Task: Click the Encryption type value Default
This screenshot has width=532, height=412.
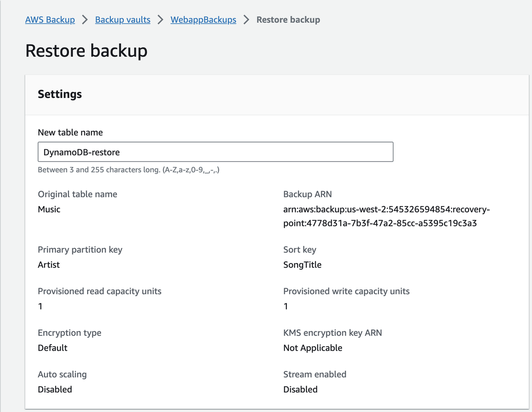Action: [52, 348]
